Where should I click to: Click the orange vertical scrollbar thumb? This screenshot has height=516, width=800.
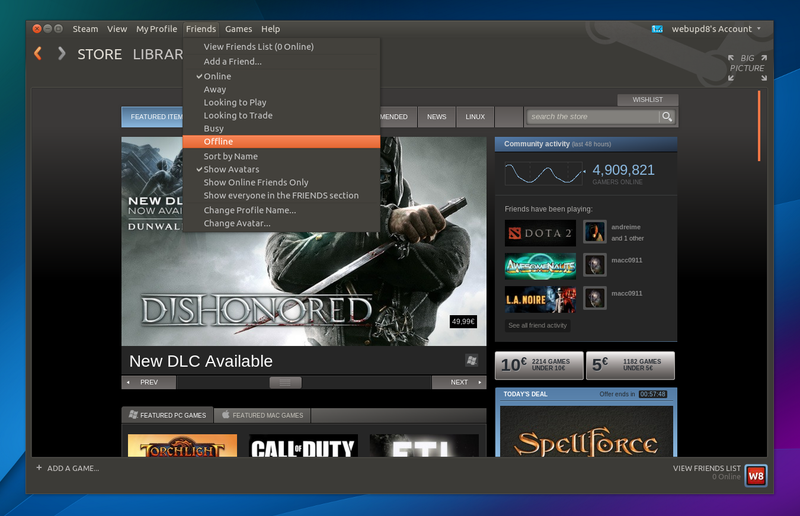[x=759, y=126]
